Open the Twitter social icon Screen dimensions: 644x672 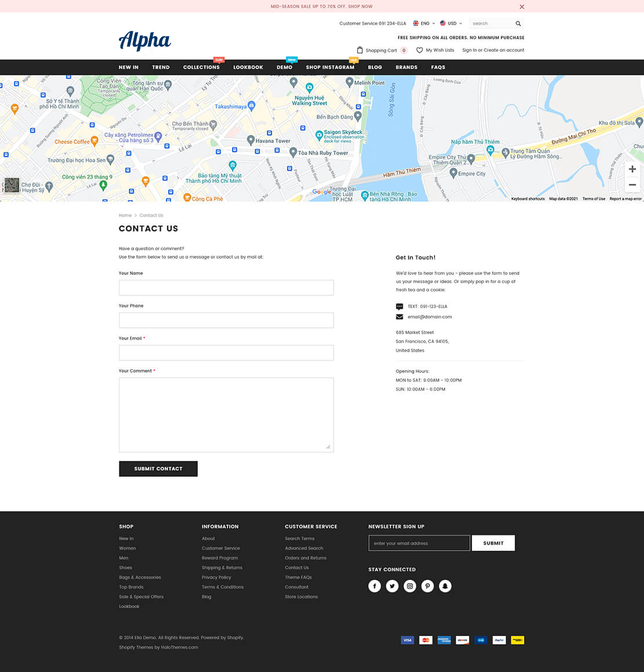(x=392, y=586)
